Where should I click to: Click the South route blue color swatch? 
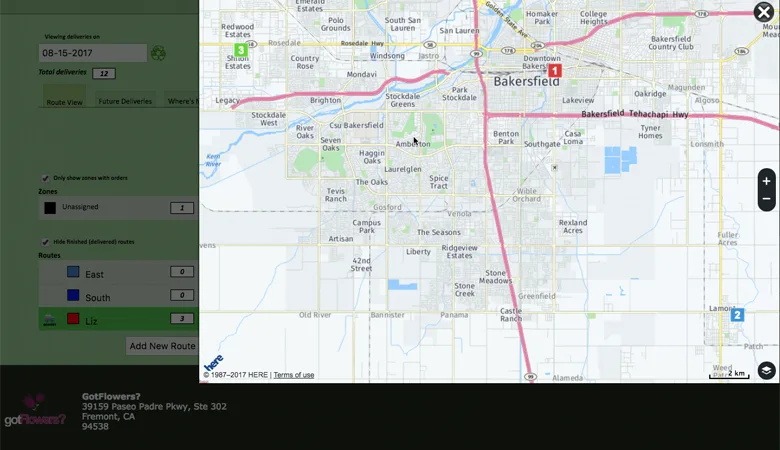pyautogui.click(x=73, y=295)
